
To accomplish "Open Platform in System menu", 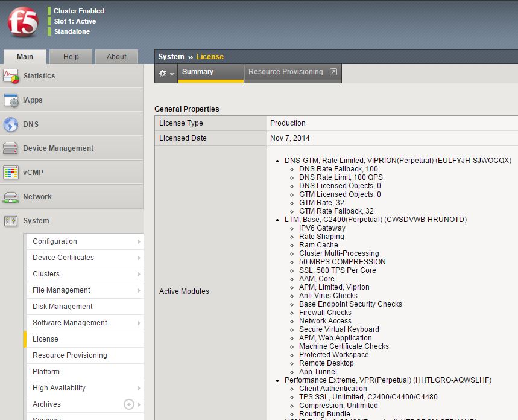I will tap(46, 372).
